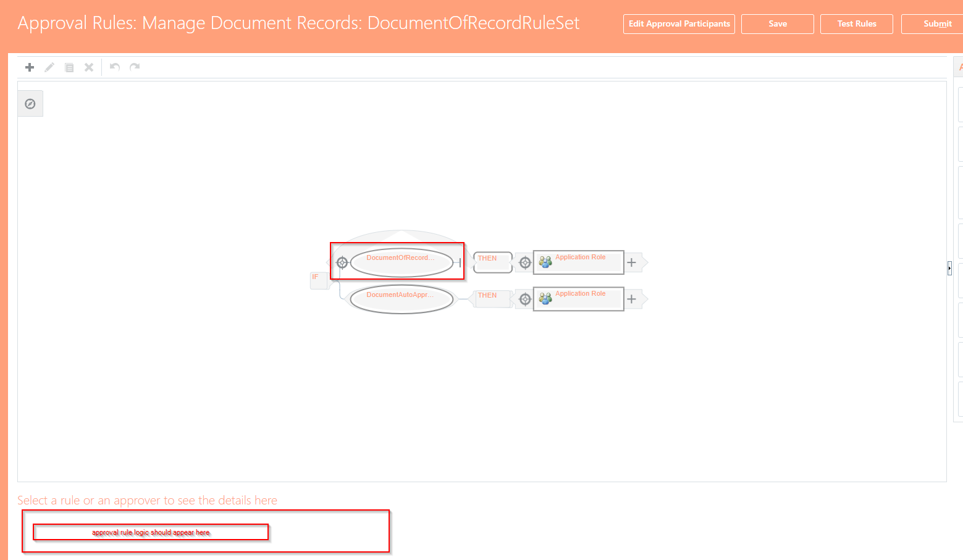Viewport: 963px width, 560px height.
Task: Select Application Role approver of DocumentAutoAppr rule
Action: tap(579, 299)
